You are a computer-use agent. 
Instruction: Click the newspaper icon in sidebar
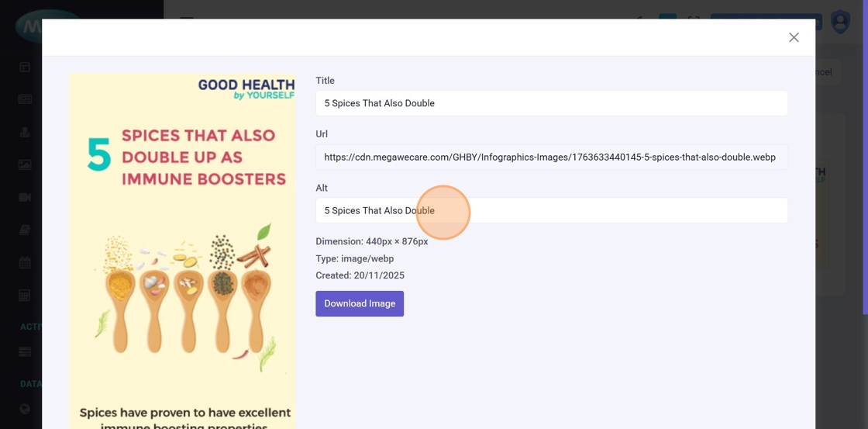click(x=25, y=99)
